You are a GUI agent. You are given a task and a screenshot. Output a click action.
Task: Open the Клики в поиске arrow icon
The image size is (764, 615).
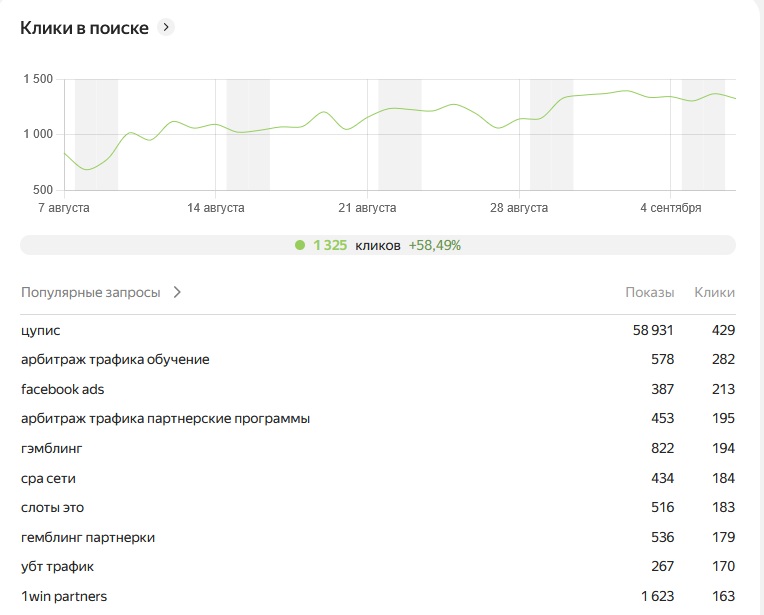tap(166, 27)
